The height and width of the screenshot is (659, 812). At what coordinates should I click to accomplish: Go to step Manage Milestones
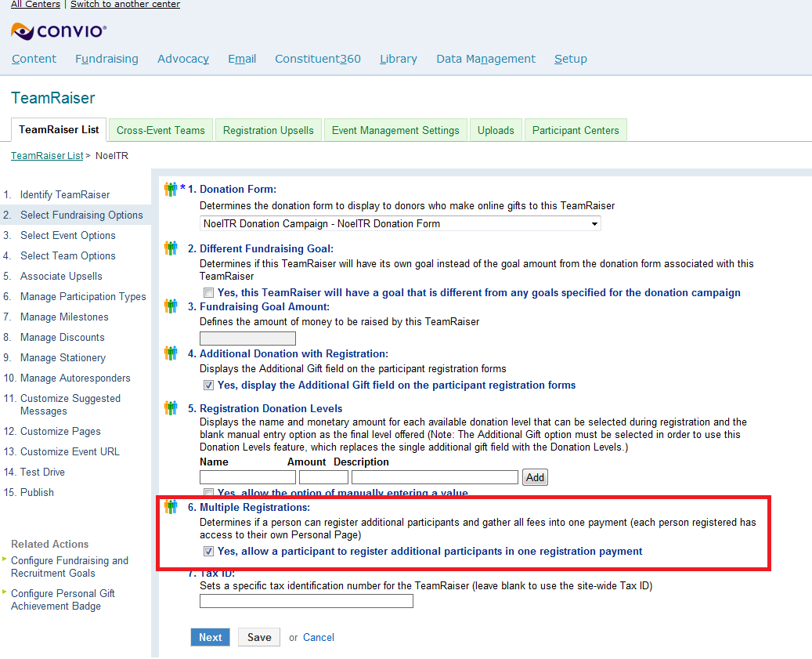[64, 317]
